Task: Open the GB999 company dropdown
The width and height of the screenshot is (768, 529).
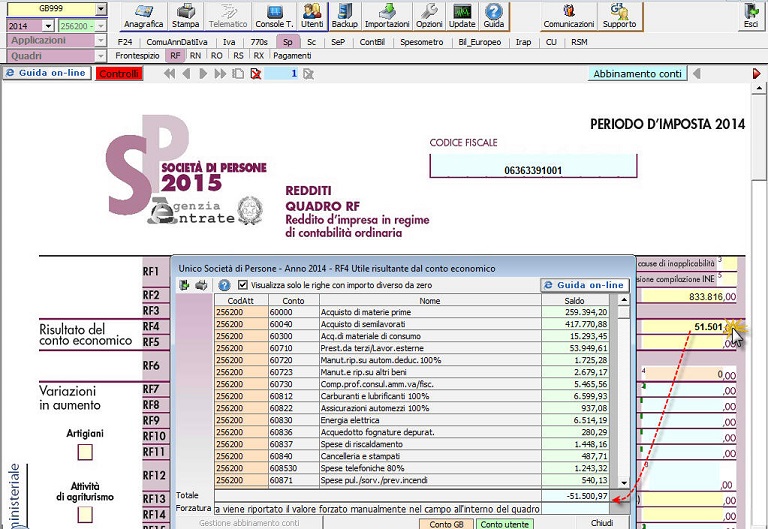Action: [x=101, y=9]
